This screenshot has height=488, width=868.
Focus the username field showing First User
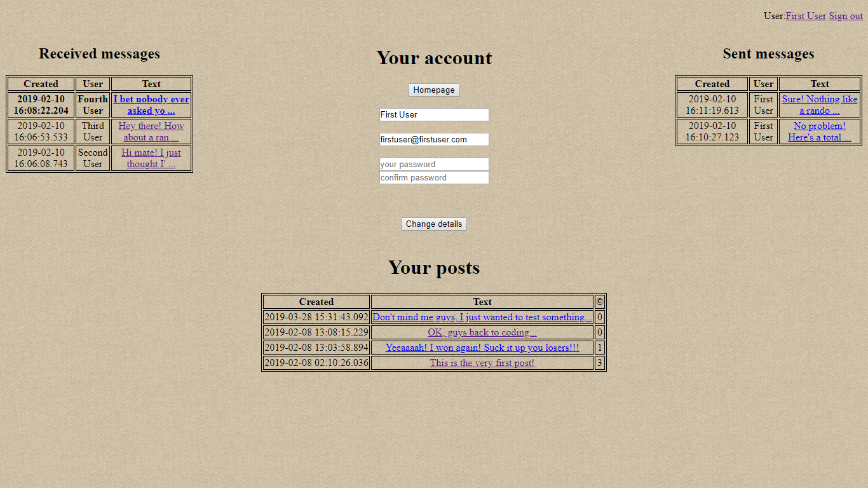[x=434, y=114]
